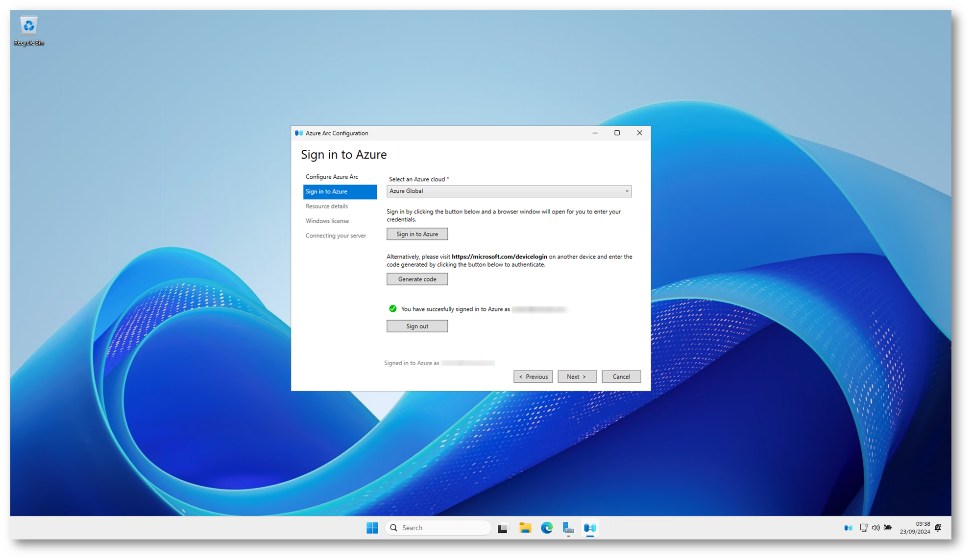Click Azure Arc icon in the taskbar
This screenshot has width=972, height=560.
590,528
